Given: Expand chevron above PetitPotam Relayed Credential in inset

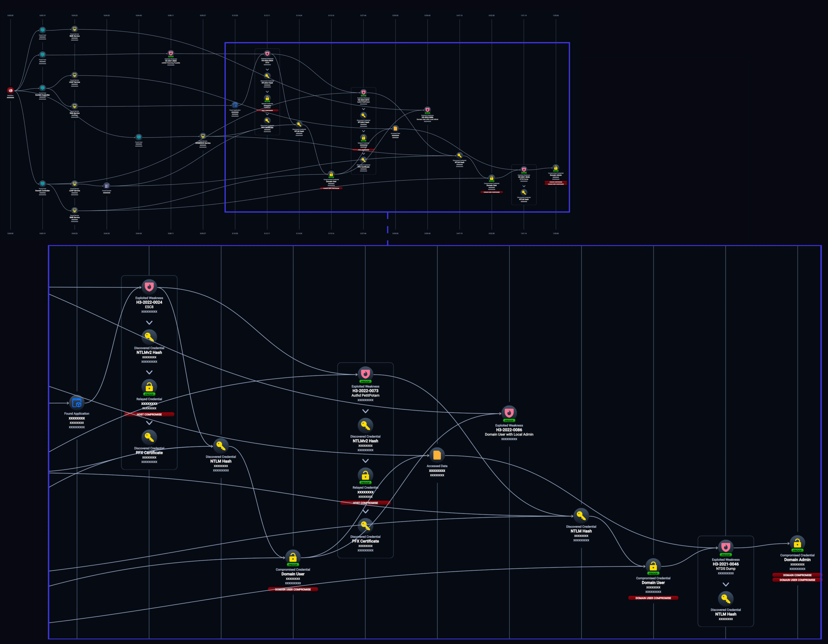Looking at the screenshot, I should (365, 461).
